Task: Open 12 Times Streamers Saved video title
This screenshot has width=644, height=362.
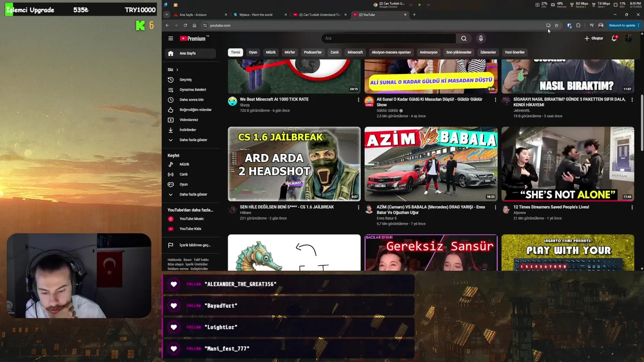Action: pos(551,207)
